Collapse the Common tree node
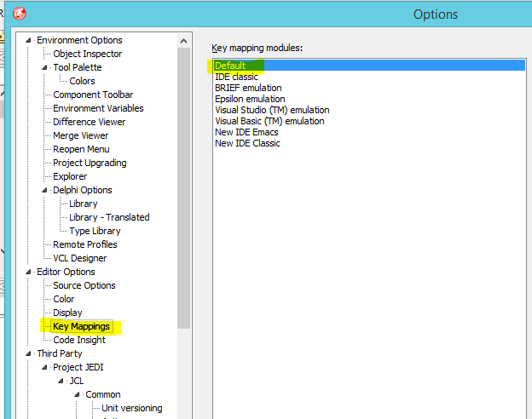This screenshot has height=419, width=532. (x=77, y=394)
